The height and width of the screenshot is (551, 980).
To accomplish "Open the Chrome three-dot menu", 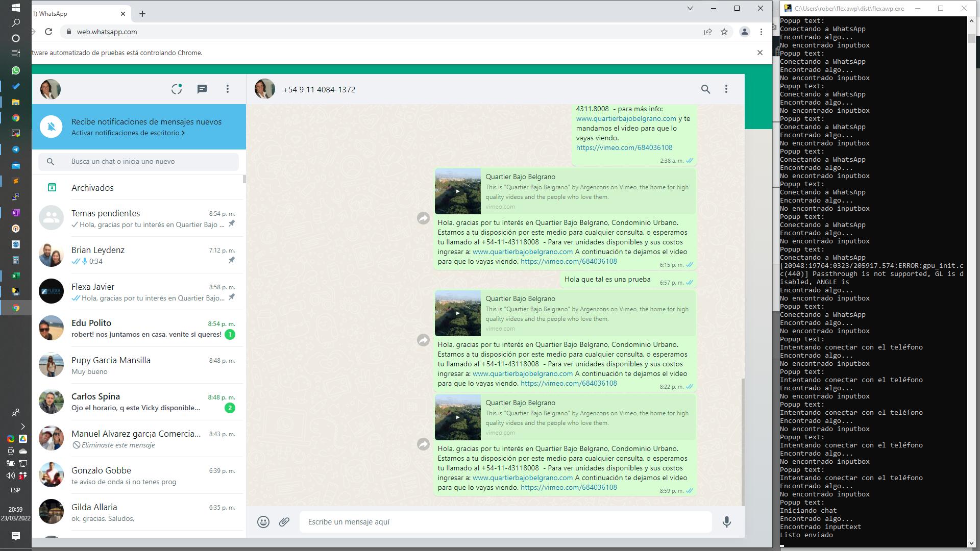I will (x=761, y=32).
